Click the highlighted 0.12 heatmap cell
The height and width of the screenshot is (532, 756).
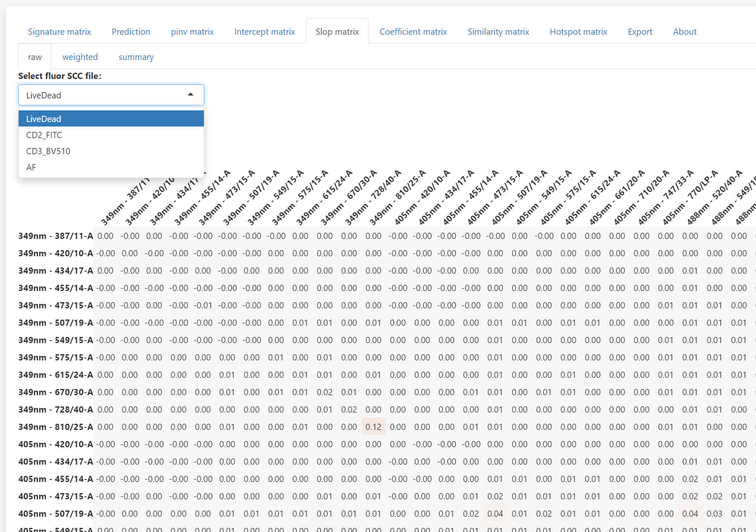(373, 427)
